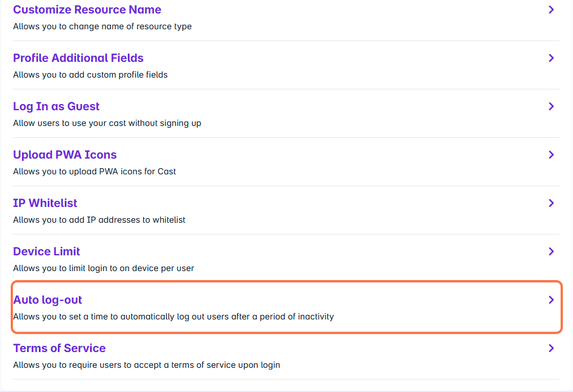Click chevron arrow beside Customize Resource Name
573x392 pixels.
(551, 10)
